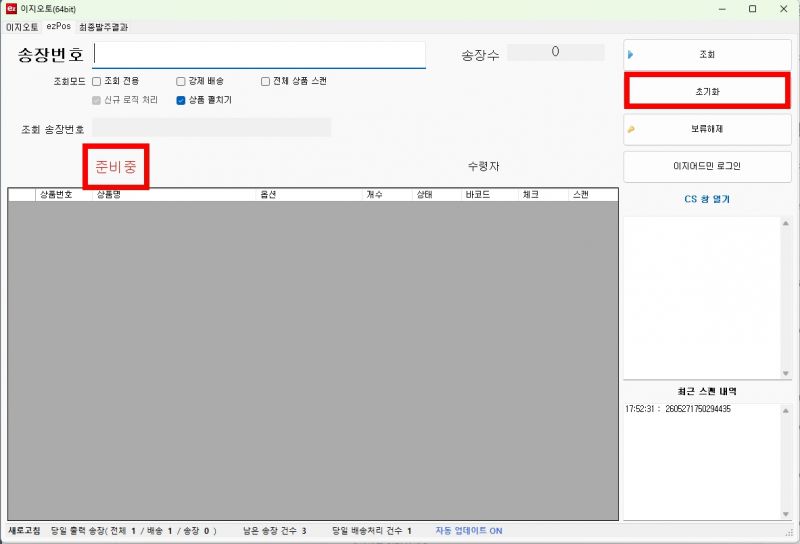Select recent scan entry 2605271750294435

pos(678,409)
